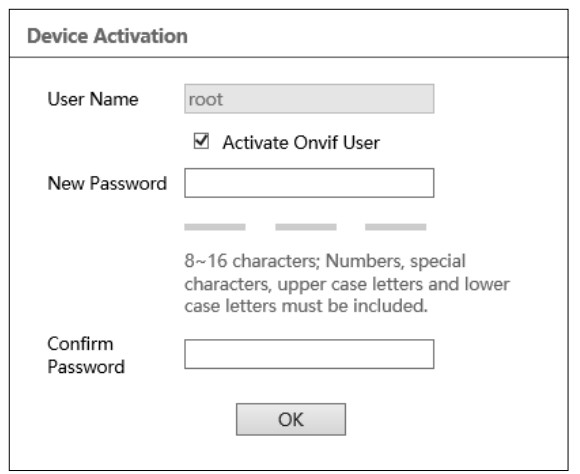
Task: Click the word "Numbers" in the password hint
Action: tap(364, 261)
